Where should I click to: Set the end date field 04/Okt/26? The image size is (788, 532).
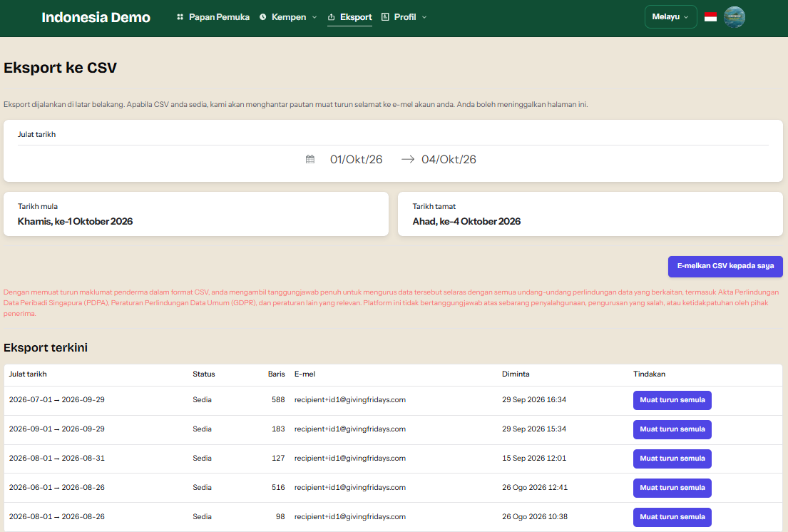point(449,159)
